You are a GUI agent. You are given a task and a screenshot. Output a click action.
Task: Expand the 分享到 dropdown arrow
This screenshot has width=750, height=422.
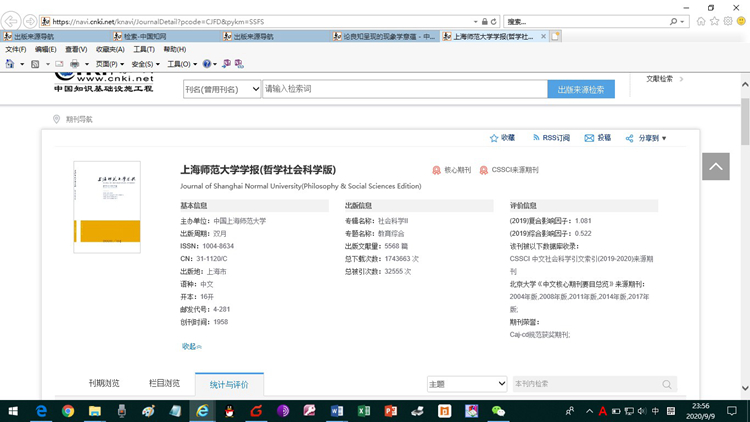click(x=664, y=138)
